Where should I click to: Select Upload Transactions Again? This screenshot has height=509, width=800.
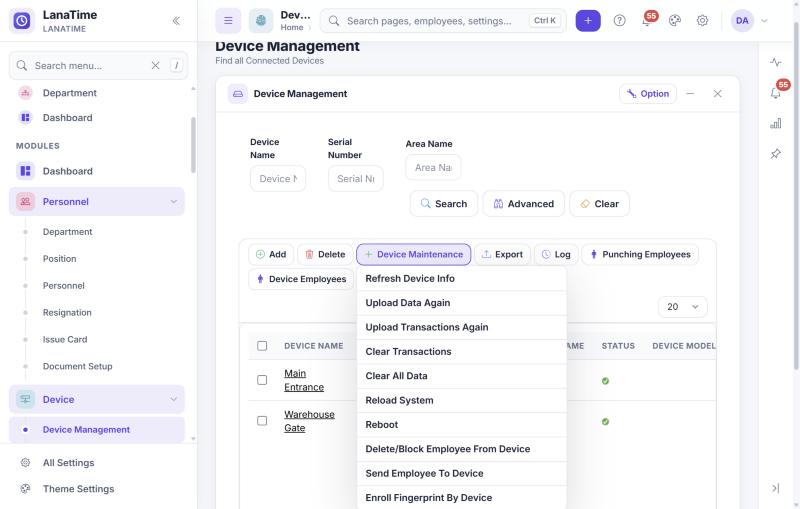pyautogui.click(x=462, y=327)
